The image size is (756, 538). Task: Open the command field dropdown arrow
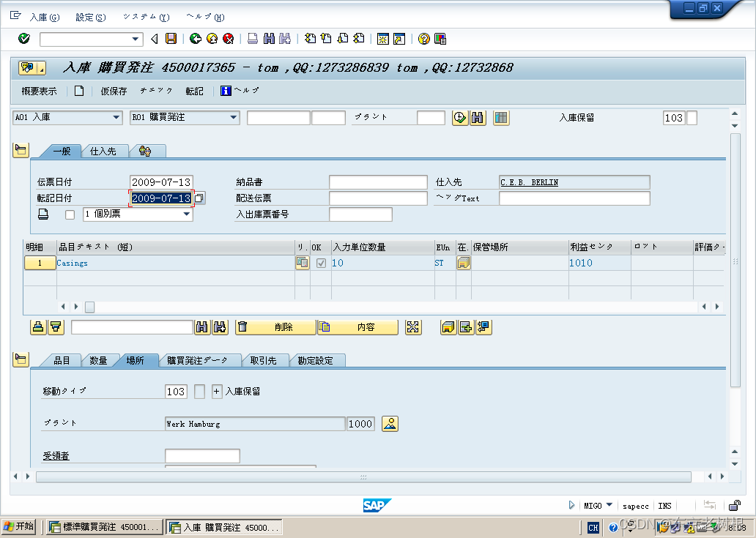coord(136,39)
